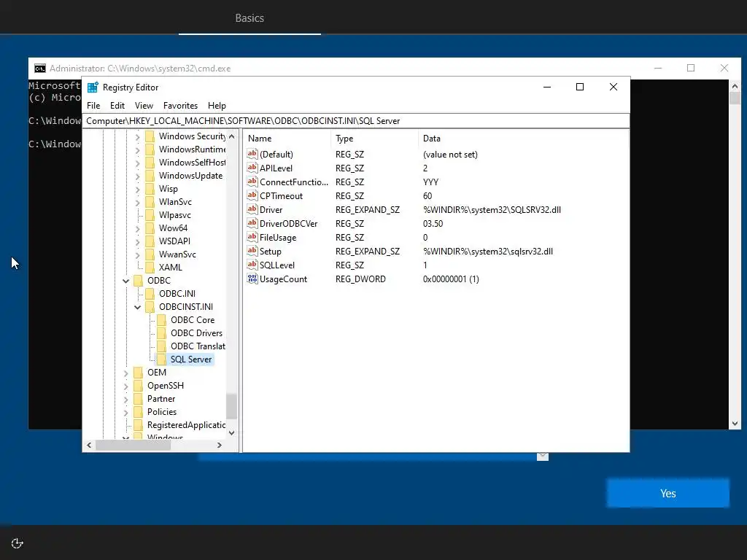Image resolution: width=747 pixels, height=560 pixels.
Task: Select the SQLLevel value icon
Action: click(252, 264)
